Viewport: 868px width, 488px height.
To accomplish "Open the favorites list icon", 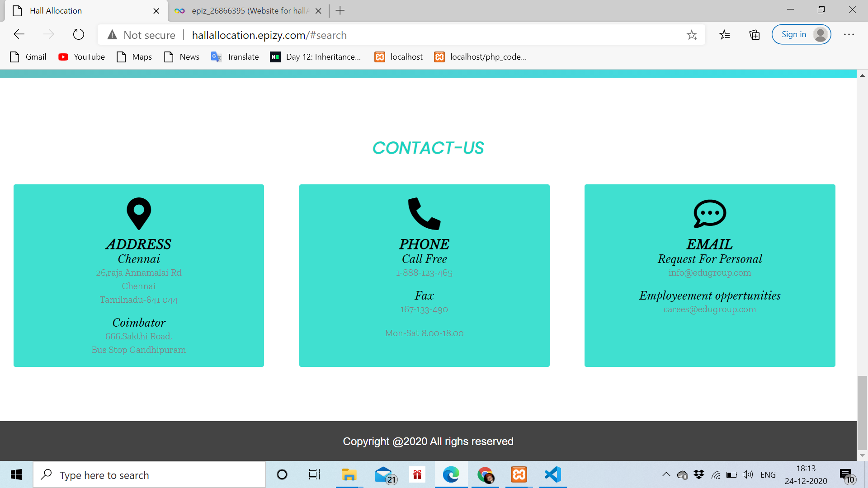I will click(x=724, y=35).
